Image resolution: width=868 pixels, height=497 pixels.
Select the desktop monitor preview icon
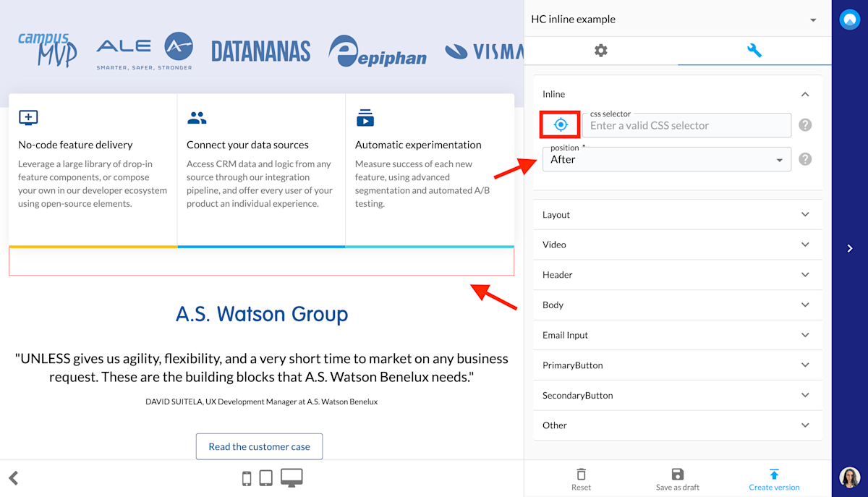tap(292, 477)
